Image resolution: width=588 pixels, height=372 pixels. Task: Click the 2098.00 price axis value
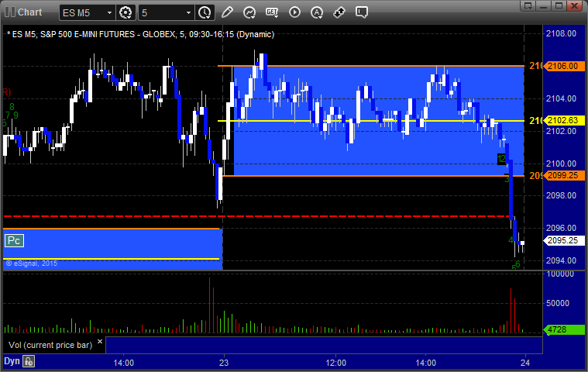[x=561, y=195]
